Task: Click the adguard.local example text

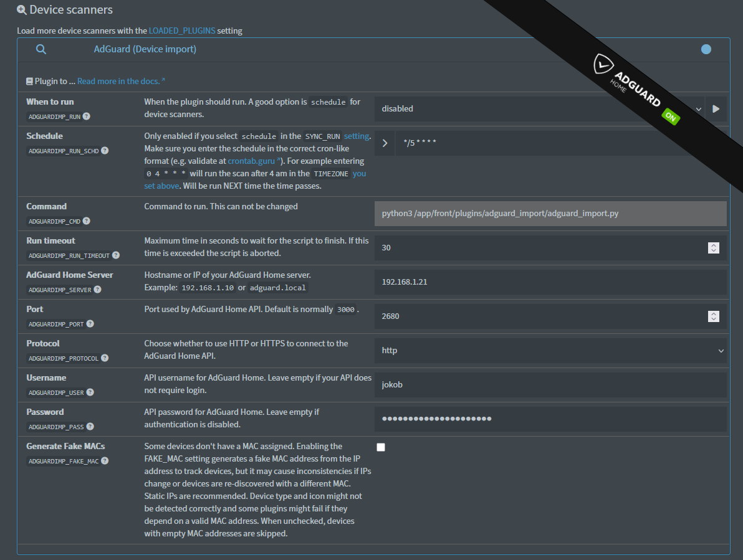Action: click(277, 288)
